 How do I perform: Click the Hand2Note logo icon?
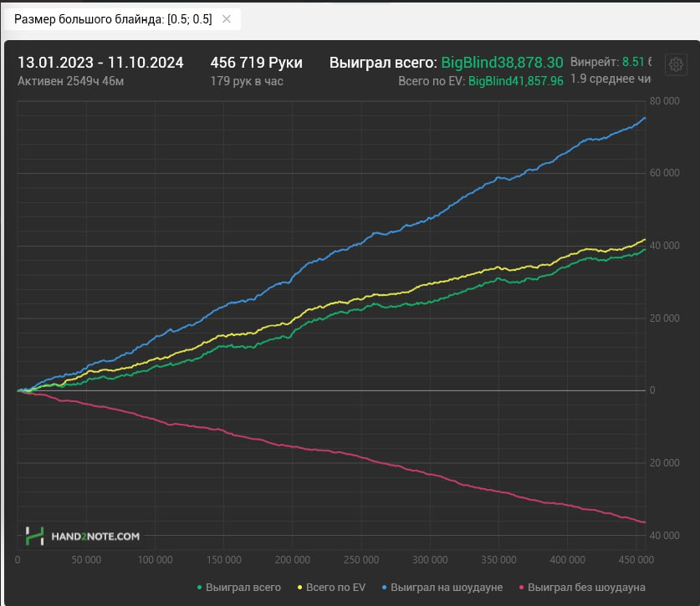tap(34, 536)
